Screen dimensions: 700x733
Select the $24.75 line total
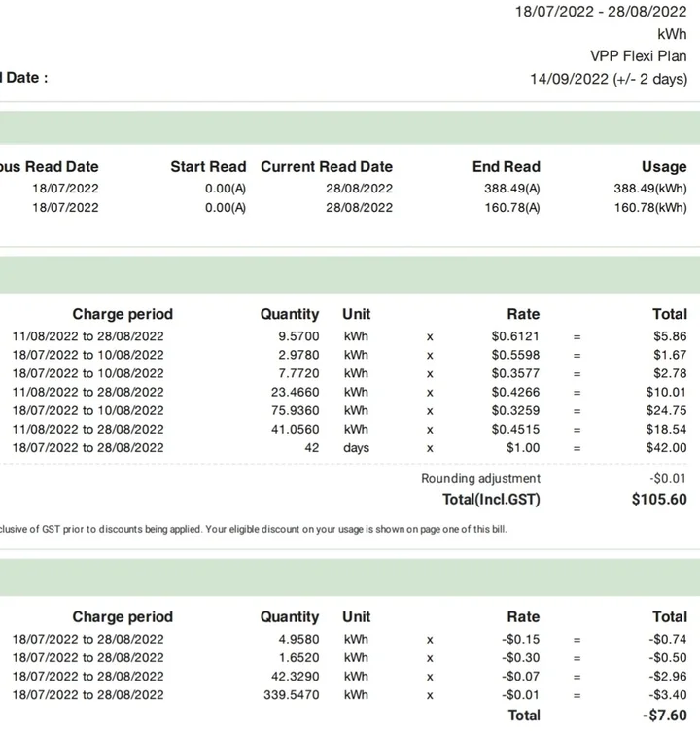666,410
